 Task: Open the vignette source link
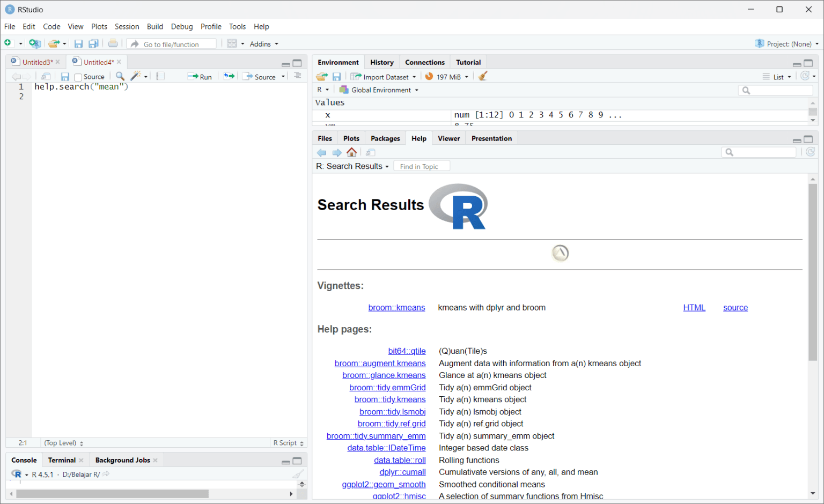coord(735,308)
